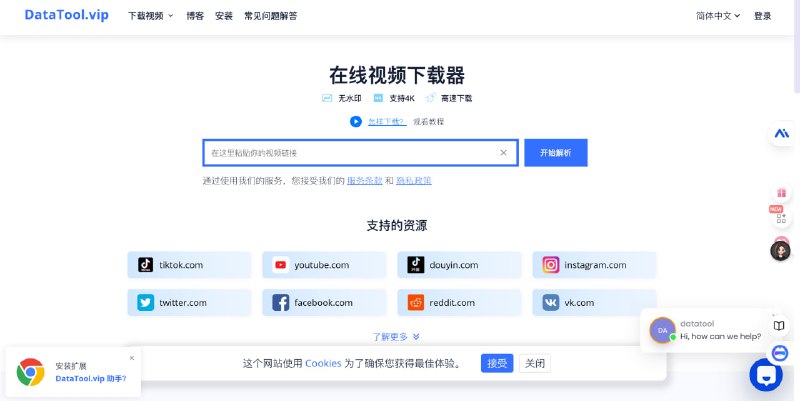Click the video link input field
The width and height of the screenshot is (800, 401).
(x=350, y=153)
